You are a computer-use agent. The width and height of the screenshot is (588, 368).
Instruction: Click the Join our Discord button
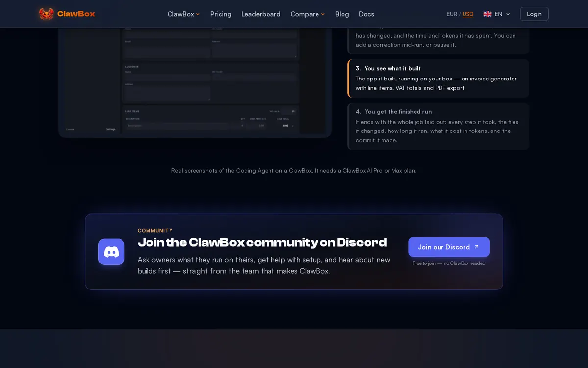[449, 247]
